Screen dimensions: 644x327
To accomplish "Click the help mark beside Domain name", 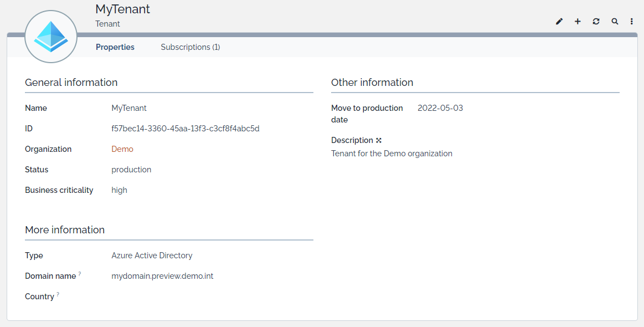I will pyautogui.click(x=80, y=274).
